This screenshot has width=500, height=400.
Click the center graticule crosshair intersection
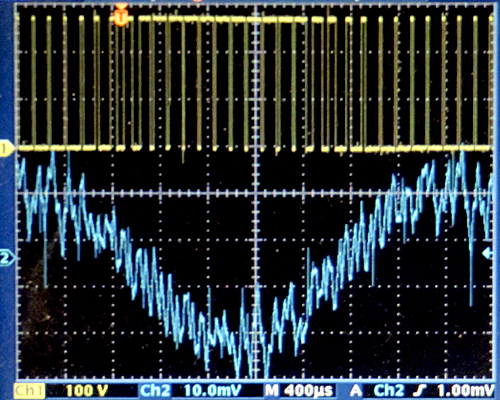[256, 193]
